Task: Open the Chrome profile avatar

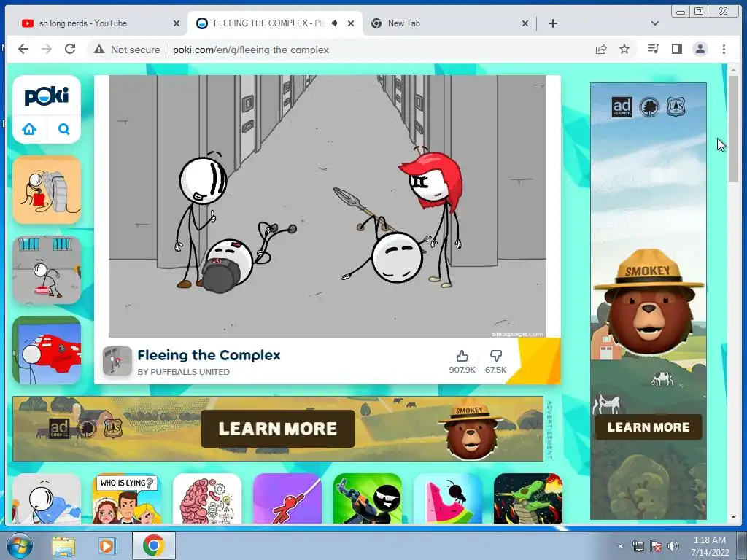Action: tap(700, 49)
